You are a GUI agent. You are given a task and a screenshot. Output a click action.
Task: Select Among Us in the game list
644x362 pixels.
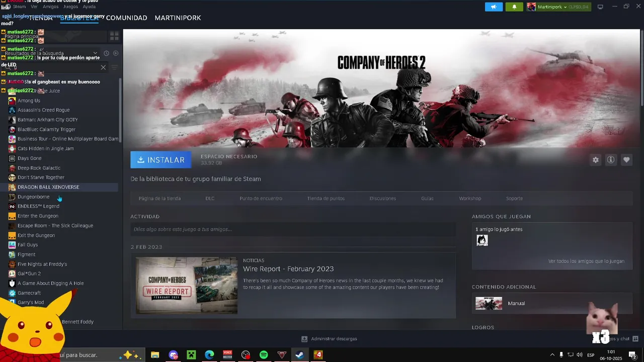pos(29,101)
